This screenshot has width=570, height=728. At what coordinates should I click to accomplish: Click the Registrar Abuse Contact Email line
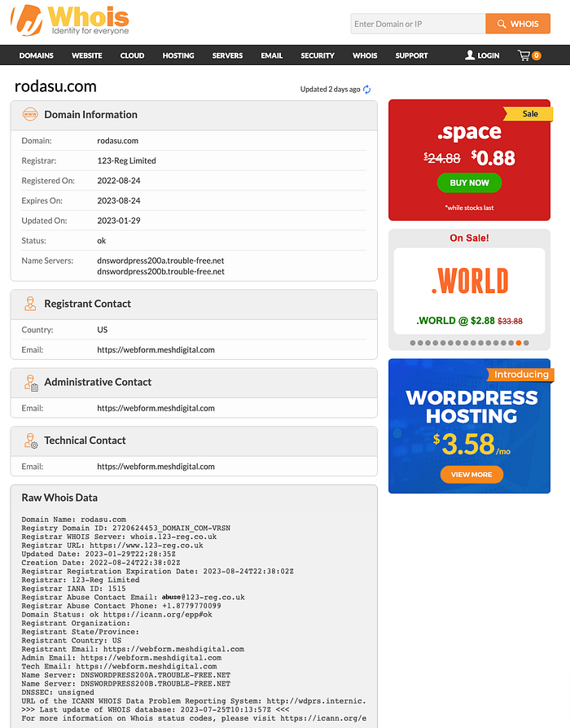(133, 597)
